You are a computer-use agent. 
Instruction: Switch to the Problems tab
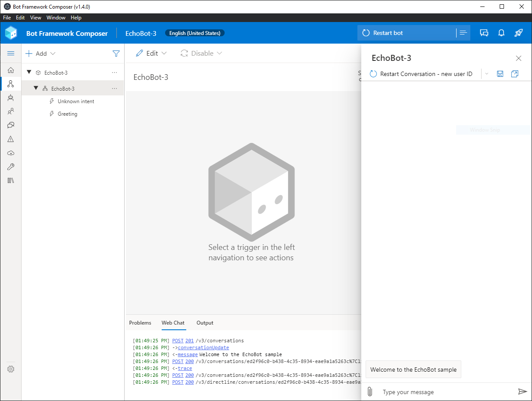pyautogui.click(x=140, y=323)
